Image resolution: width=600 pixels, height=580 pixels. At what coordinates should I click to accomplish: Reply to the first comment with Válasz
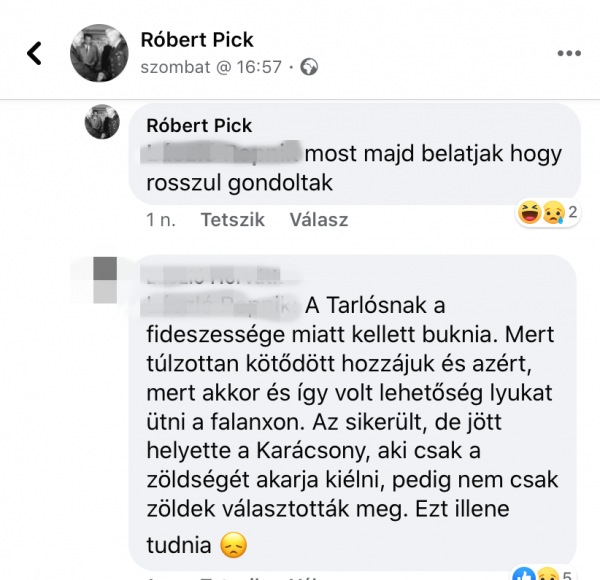click(319, 220)
